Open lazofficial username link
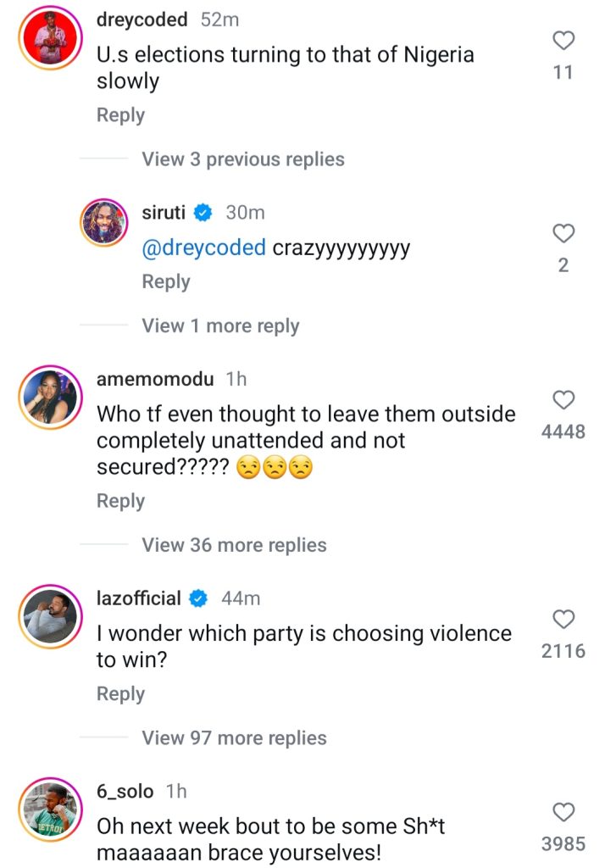The height and width of the screenshot is (868, 605). tap(139, 598)
